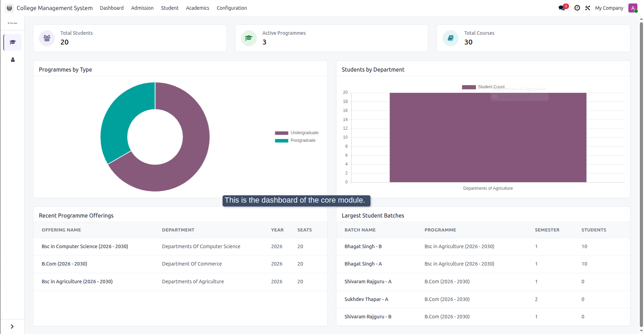Click the Departments of Agriculture bar
Viewport: 644px width, 334px height.
pyautogui.click(x=488, y=137)
